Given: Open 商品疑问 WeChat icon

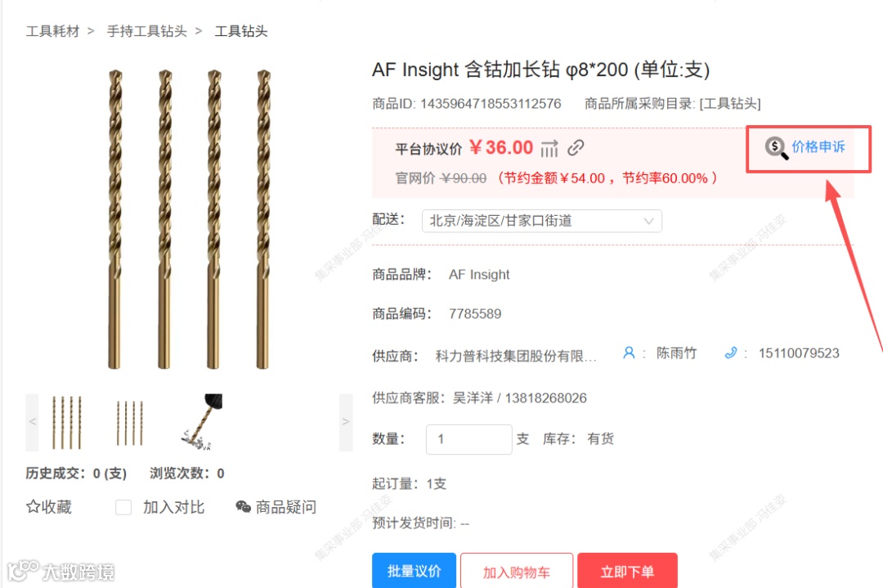Looking at the screenshot, I should point(244,507).
